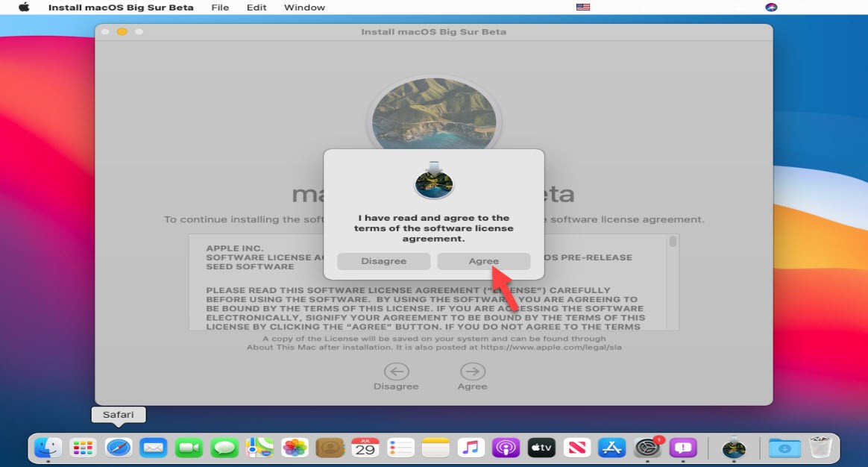Viewport: 868px width, 467px height.
Task: Open News from the Dock
Action: pos(577,448)
